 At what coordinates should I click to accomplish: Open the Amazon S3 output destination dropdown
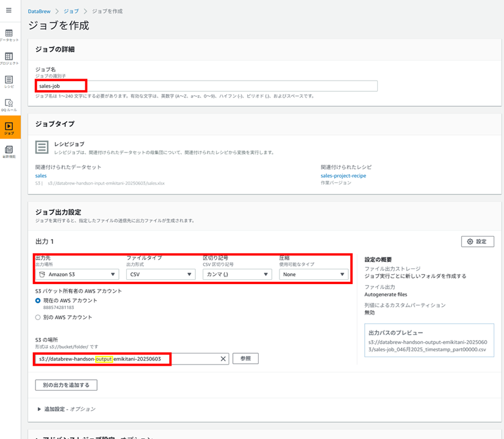coord(77,274)
